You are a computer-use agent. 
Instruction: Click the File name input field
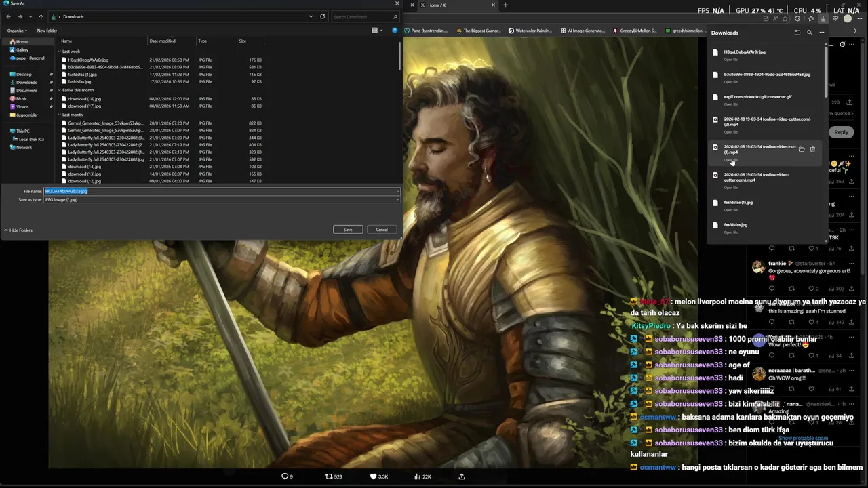pos(221,191)
